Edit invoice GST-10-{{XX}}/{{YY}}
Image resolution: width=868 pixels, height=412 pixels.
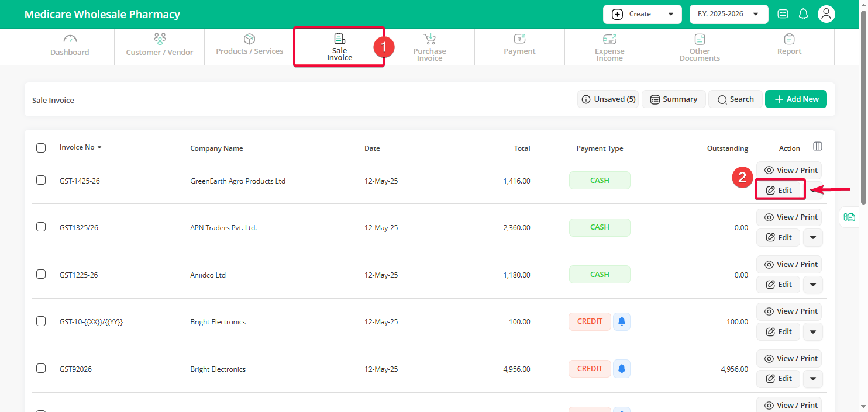click(x=778, y=331)
